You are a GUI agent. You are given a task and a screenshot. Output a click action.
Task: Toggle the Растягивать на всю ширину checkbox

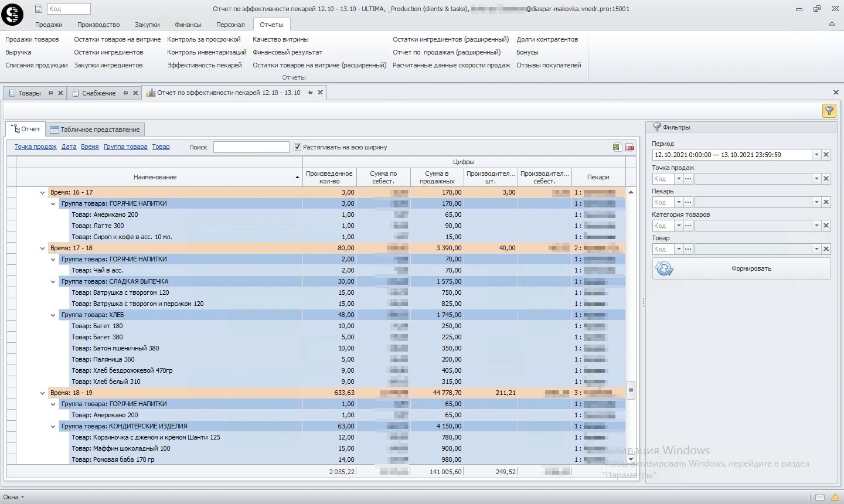(x=298, y=147)
